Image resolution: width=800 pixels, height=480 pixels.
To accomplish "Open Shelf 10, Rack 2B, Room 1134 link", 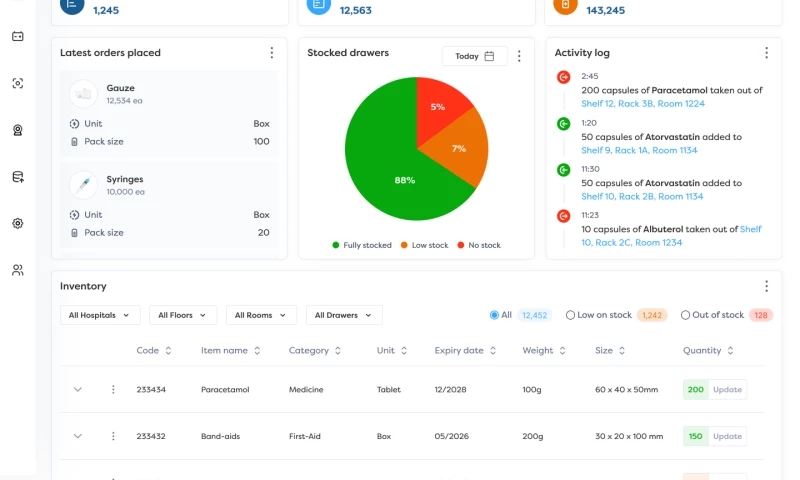I will point(642,196).
